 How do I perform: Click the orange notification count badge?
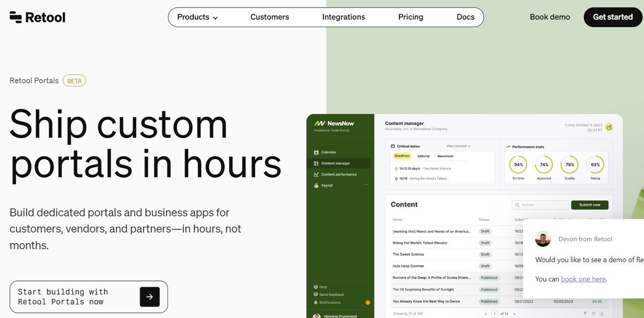(x=368, y=302)
